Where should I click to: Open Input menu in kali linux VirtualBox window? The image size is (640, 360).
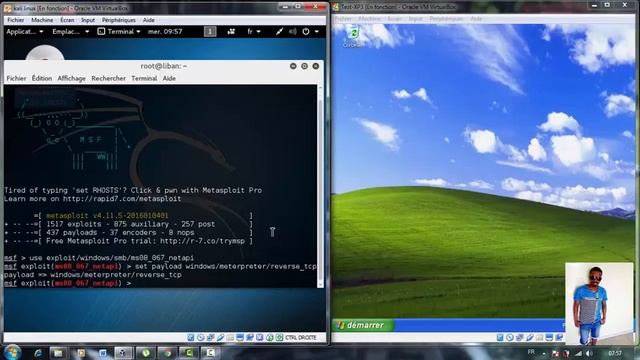[x=88, y=20]
